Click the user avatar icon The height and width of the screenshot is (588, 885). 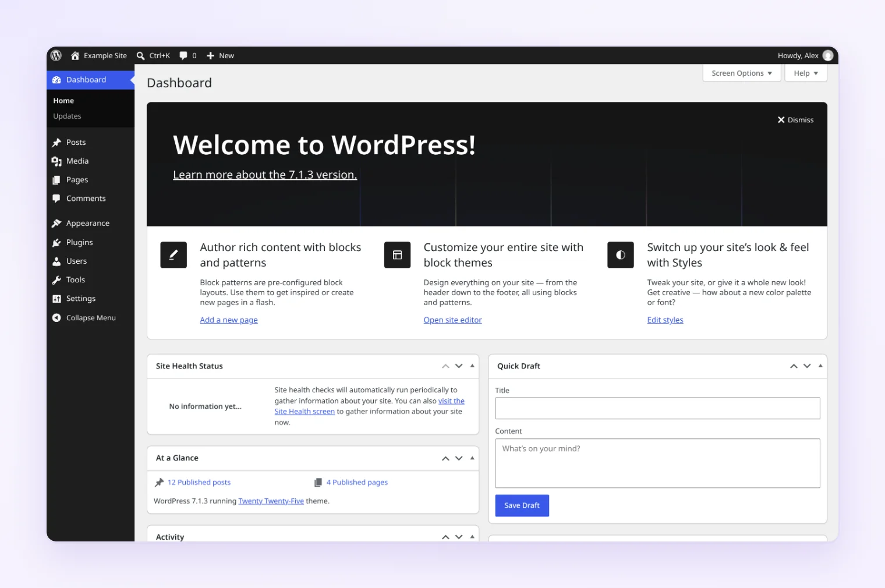tap(827, 56)
